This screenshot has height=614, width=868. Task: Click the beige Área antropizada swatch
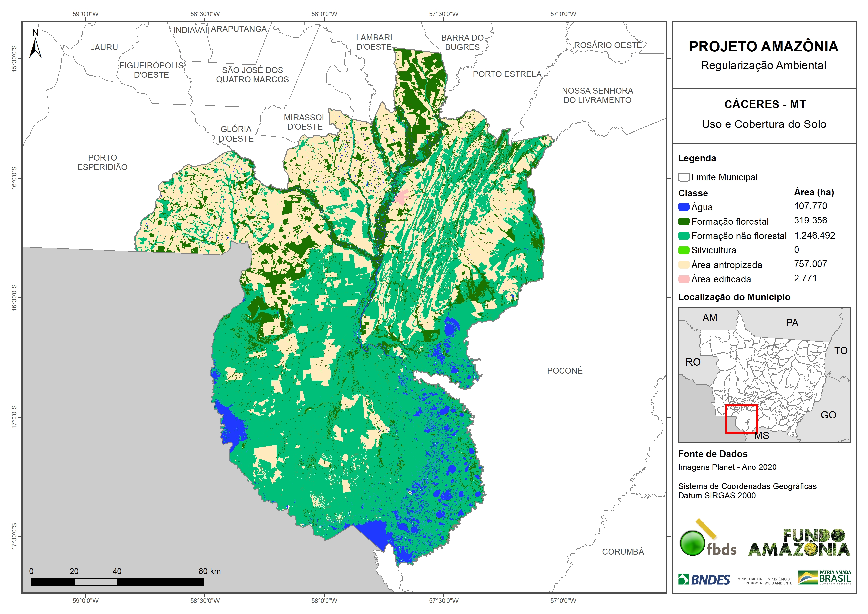click(683, 265)
